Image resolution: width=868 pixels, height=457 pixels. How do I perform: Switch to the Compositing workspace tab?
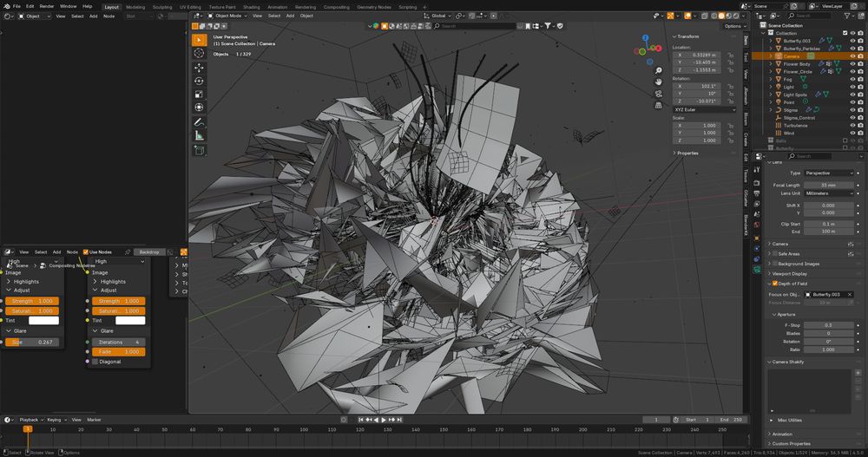[x=337, y=7]
